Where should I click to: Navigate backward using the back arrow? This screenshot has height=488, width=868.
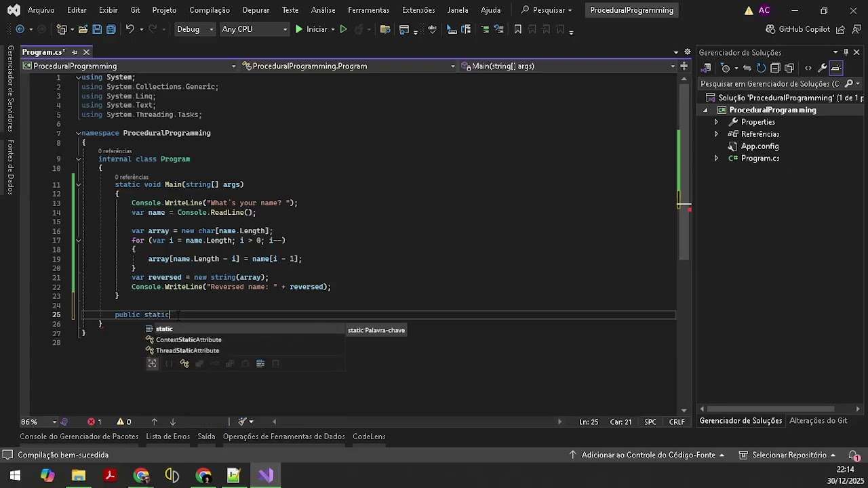(x=20, y=29)
